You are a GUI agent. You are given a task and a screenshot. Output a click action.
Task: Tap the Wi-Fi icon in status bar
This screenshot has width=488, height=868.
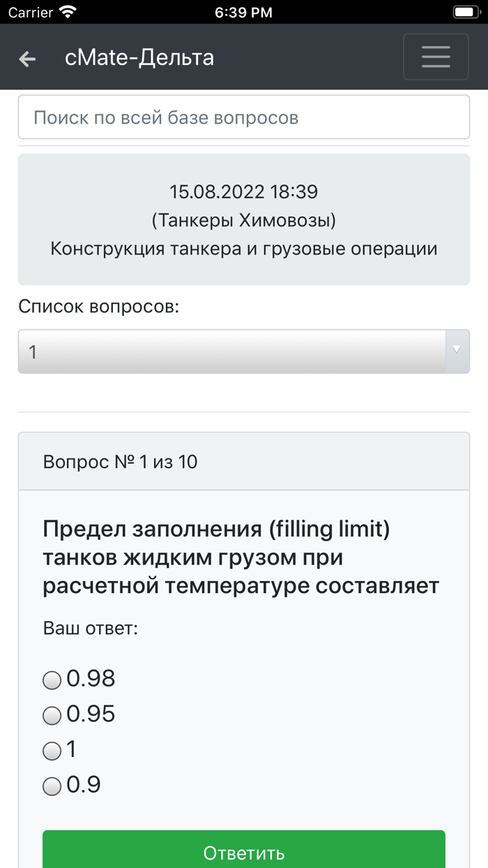pyautogui.click(x=66, y=11)
